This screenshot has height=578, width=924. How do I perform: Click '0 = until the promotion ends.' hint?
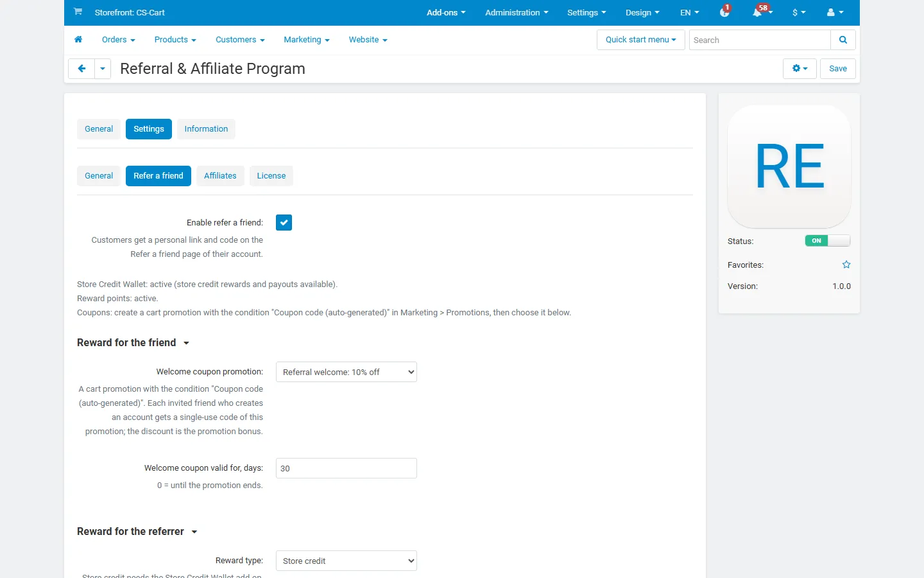(210, 486)
